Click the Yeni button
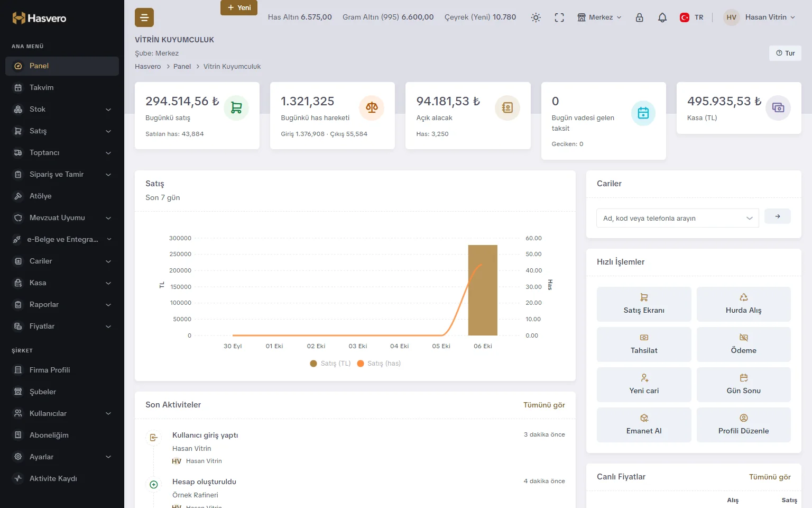This screenshot has width=812, height=508. [239, 7]
